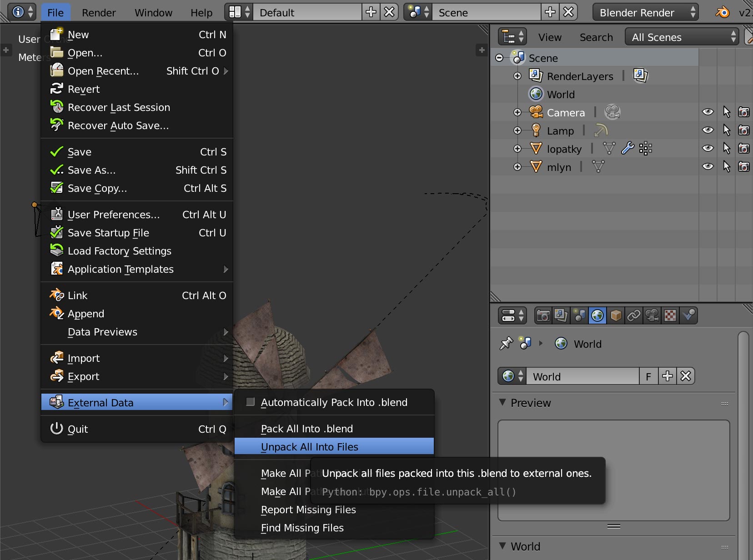The image size is (753, 560).
Task: Choose Save As... from the File menu
Action: pos(92,170)
